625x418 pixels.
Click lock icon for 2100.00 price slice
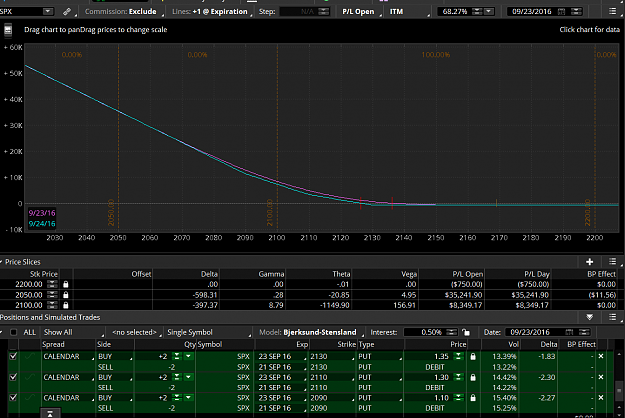(66, 305)
